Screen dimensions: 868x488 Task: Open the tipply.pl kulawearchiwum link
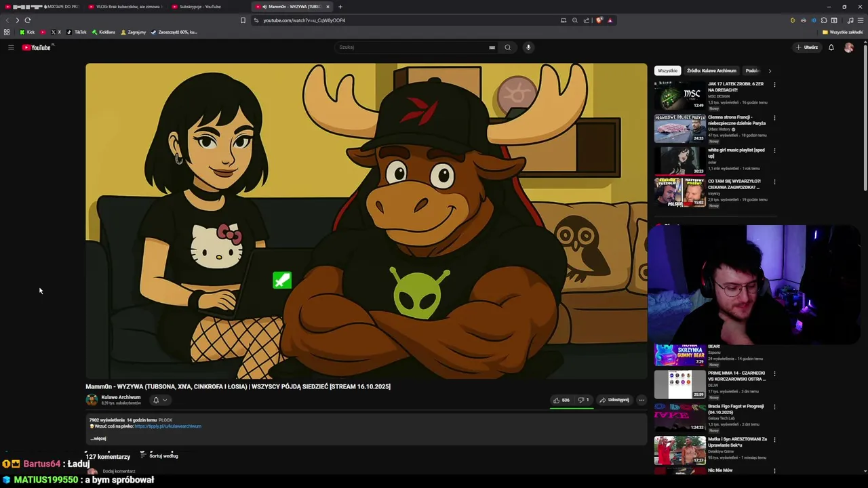coord(168,426)
